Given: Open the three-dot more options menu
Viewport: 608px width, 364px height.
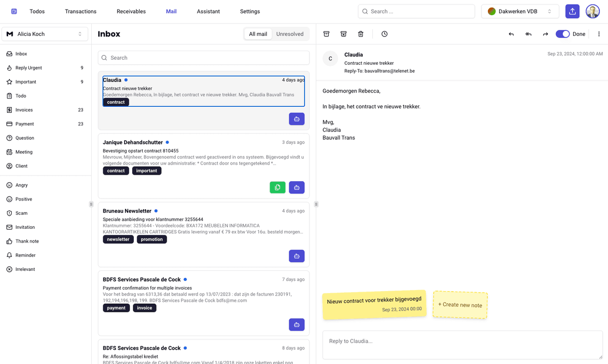Looking at the screenshot, I should pyautogui.click(x=599, y=34).
